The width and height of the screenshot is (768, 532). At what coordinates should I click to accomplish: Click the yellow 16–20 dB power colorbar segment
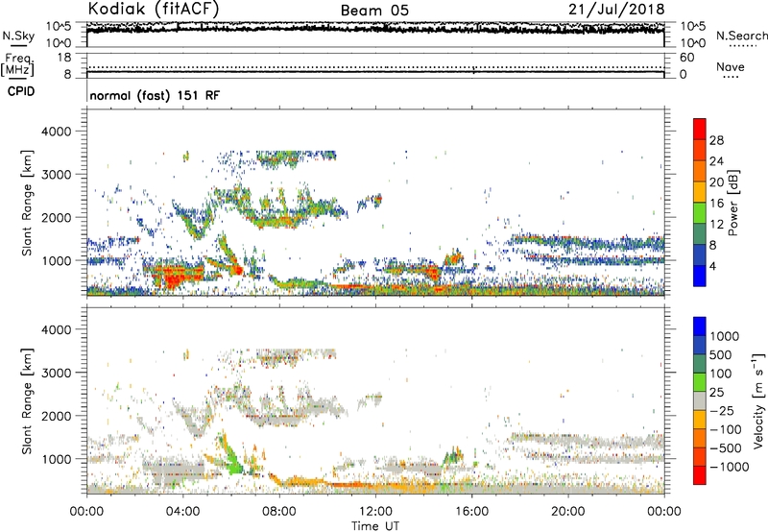pyautogui.click(x=700, y=192)
